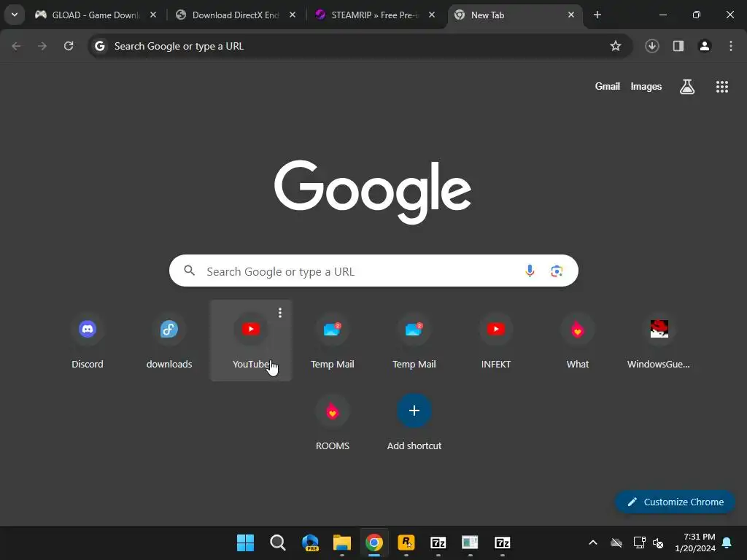The image size is (747, 560).
Task: Open the first Temp Mail shortcut next to YouTube
Action: tap(333, 341)
